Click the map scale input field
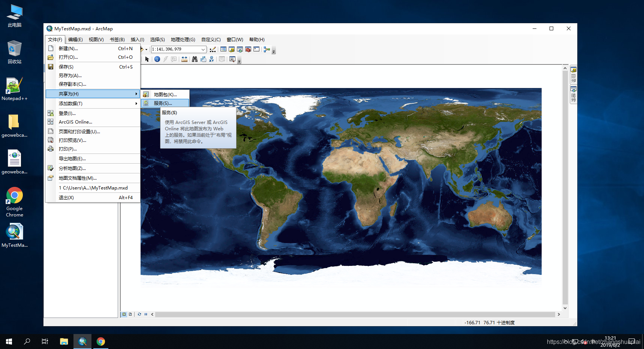The height and width of the screenshot is (349, 644). coord(175,49)
